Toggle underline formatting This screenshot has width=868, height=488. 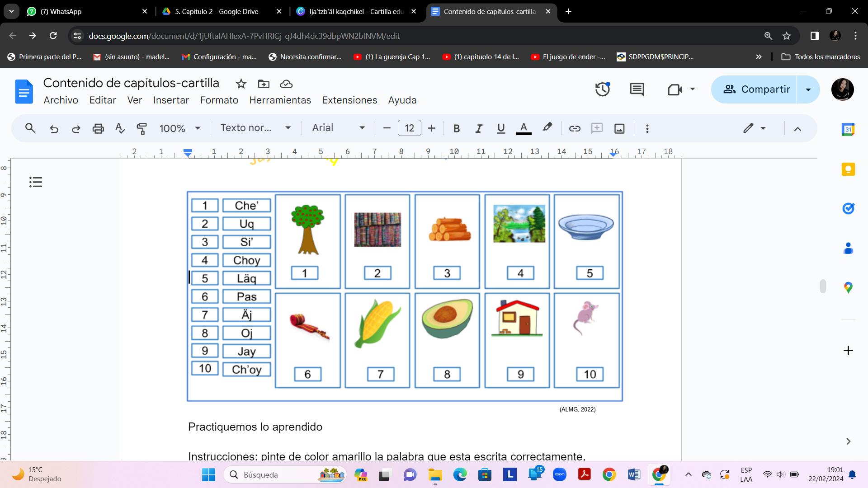click(x=500, y=128)
